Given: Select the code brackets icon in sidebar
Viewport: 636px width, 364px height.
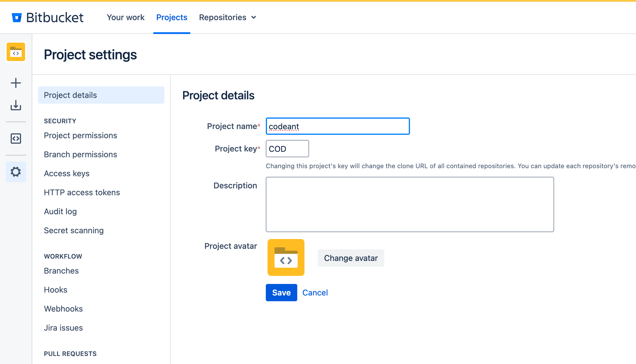Looking at the screenshot, I should 16,139.
